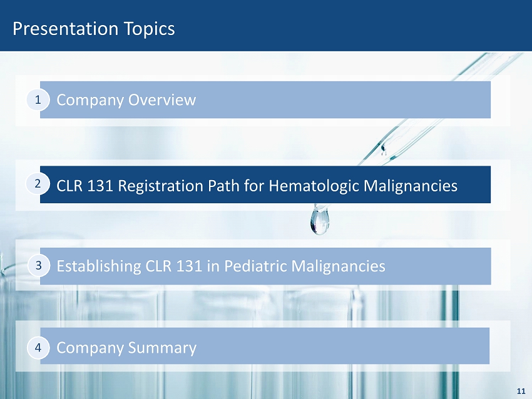Viewport: 532px width, 399px height.
Task: Click the white frame right of the dark blue bar
Action: tap(500, 185)
